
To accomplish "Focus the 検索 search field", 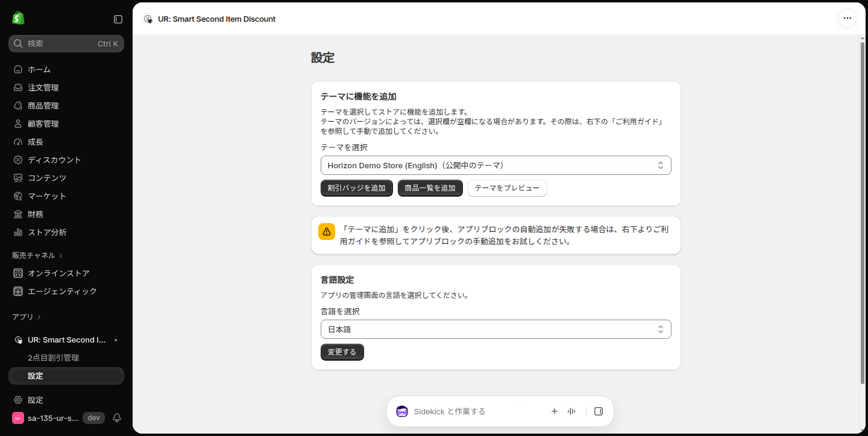I will pyautogui.click(x=66, y=43).
